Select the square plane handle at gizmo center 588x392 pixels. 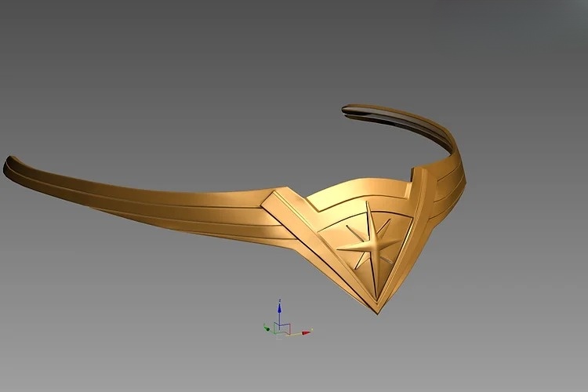285,328
